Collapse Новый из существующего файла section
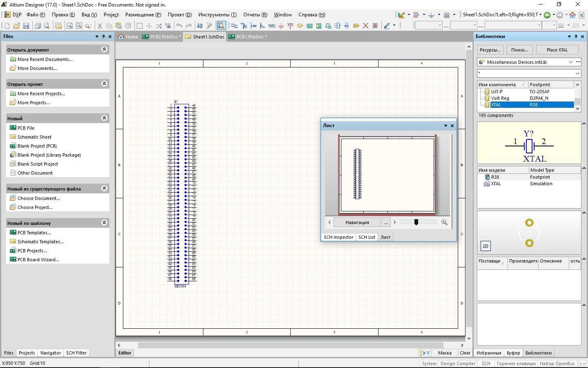This screenshot has width=588, height=368. pos(104,188)
